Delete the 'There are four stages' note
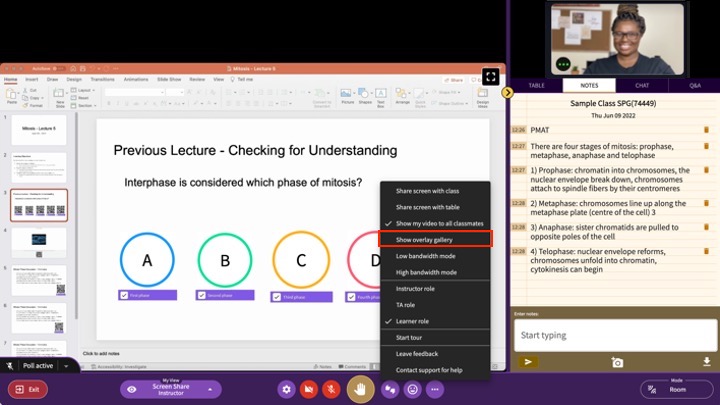Screen dimensions: 720x405 (706, 146)
